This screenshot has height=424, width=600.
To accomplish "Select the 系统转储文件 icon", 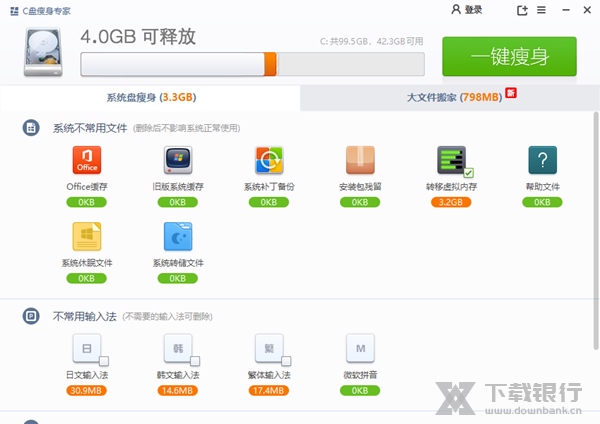I will (x=178, y=236).
